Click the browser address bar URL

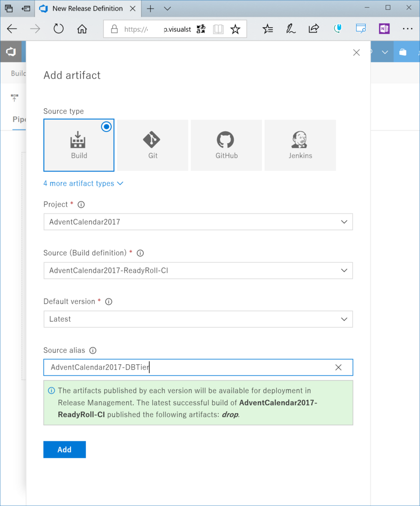coord(158,29)
